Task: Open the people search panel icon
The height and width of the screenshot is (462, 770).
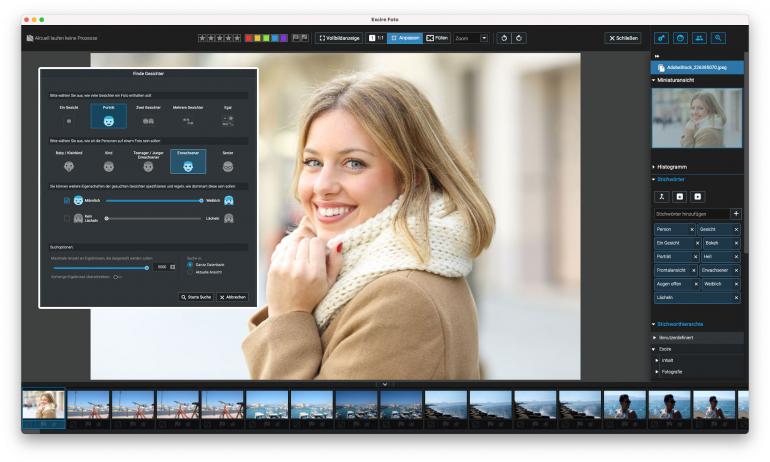Action: 699,38
